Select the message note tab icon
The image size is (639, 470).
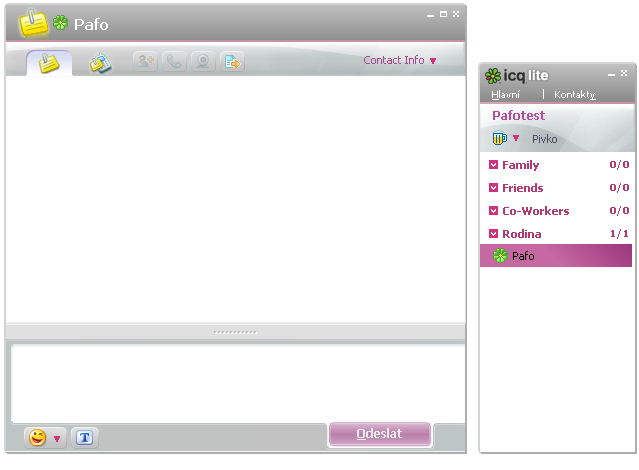coord(49,63)
